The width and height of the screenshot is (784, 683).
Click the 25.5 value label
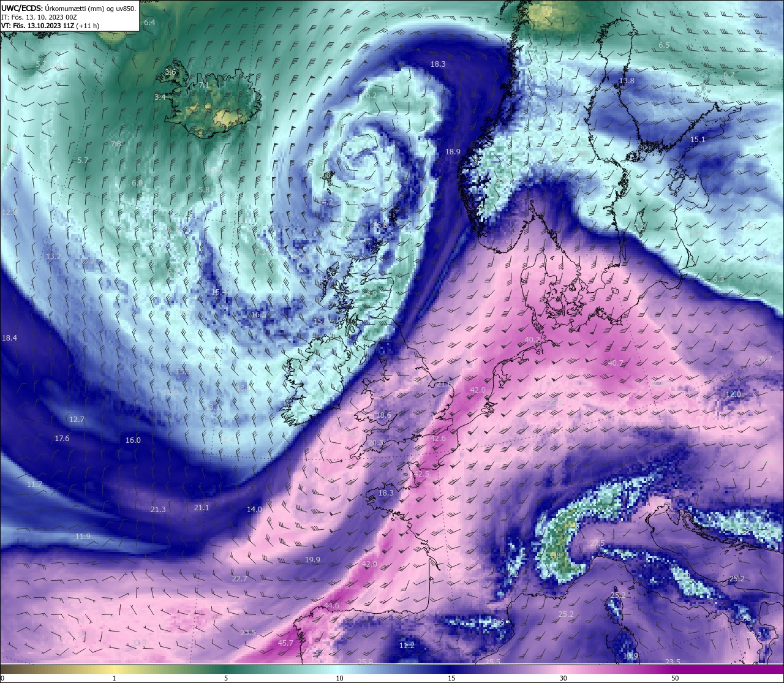point(492,662)
